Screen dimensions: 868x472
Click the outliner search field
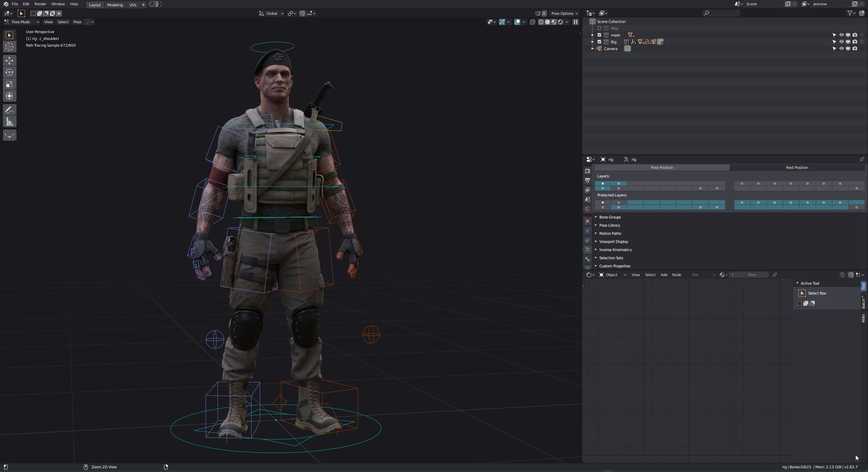(721, 13)
